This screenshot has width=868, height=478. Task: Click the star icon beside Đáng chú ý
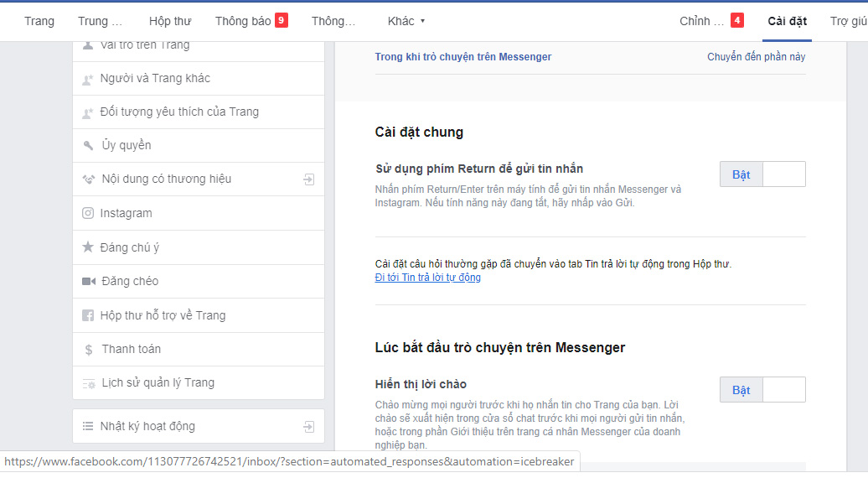(x=88, y=247)
